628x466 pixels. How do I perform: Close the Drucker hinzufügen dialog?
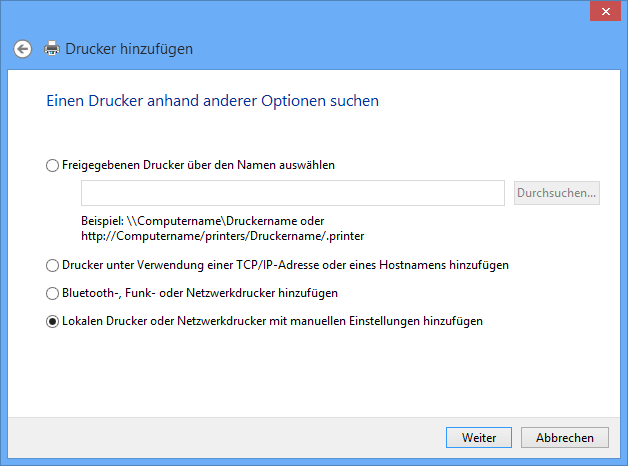[x=606, y=11]
